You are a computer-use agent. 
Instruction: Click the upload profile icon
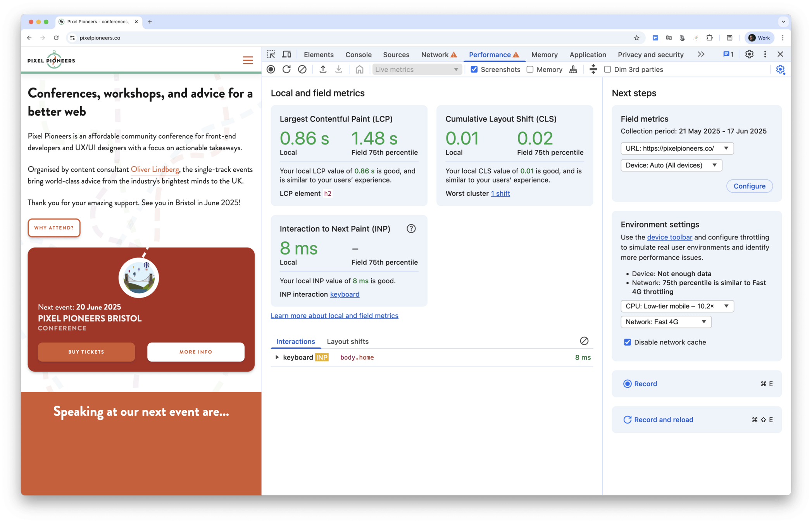[323, 69]
